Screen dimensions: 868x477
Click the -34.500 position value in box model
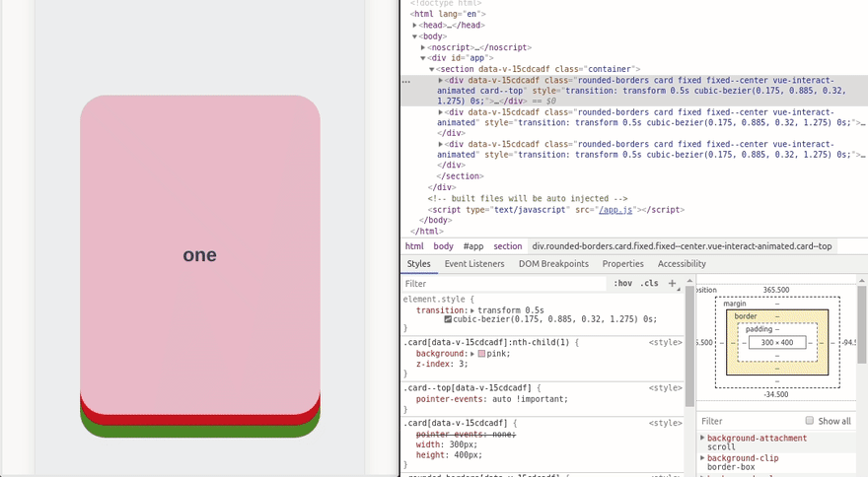[776, 394]
